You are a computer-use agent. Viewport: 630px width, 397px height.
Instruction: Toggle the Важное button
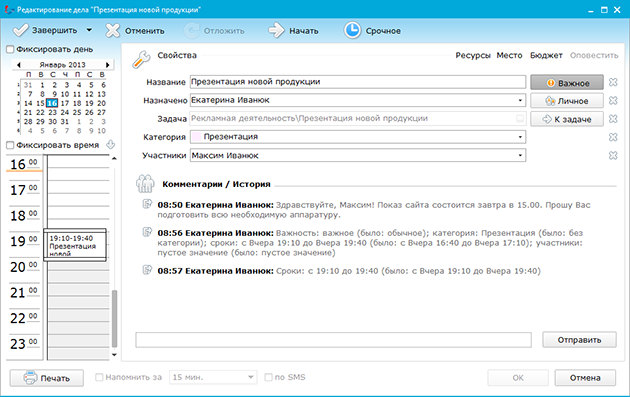[567, 83]
